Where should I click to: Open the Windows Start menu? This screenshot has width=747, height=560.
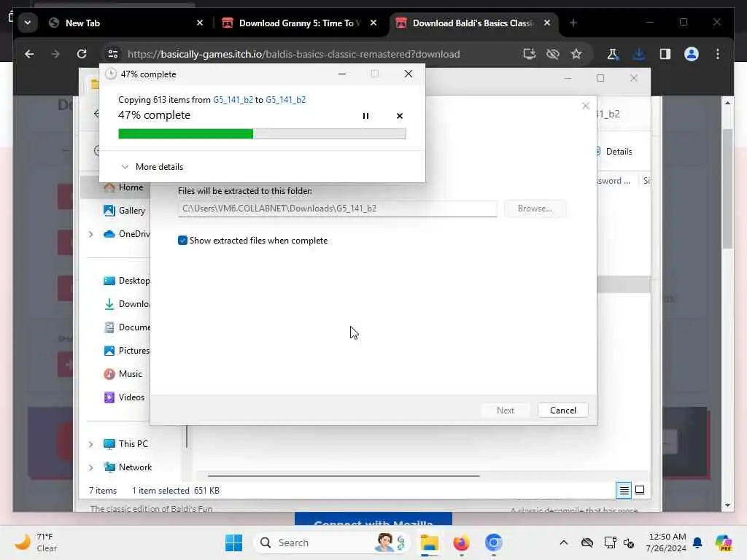click(x=233, y=542)
